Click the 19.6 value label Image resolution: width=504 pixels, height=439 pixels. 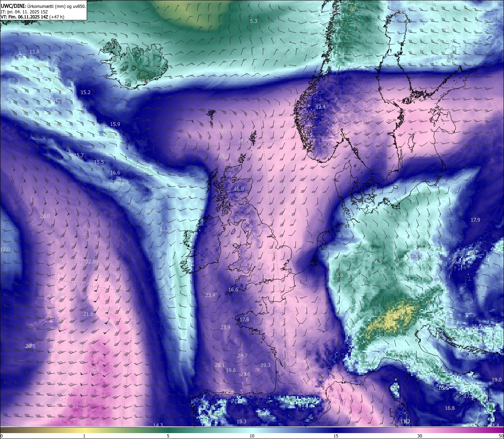(231, 370)
